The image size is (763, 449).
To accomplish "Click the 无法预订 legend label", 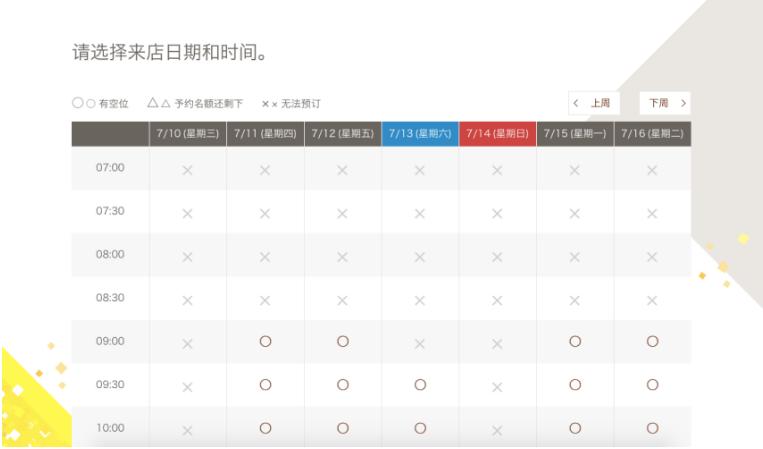I will pyautogui.click(x=301, y=104).
